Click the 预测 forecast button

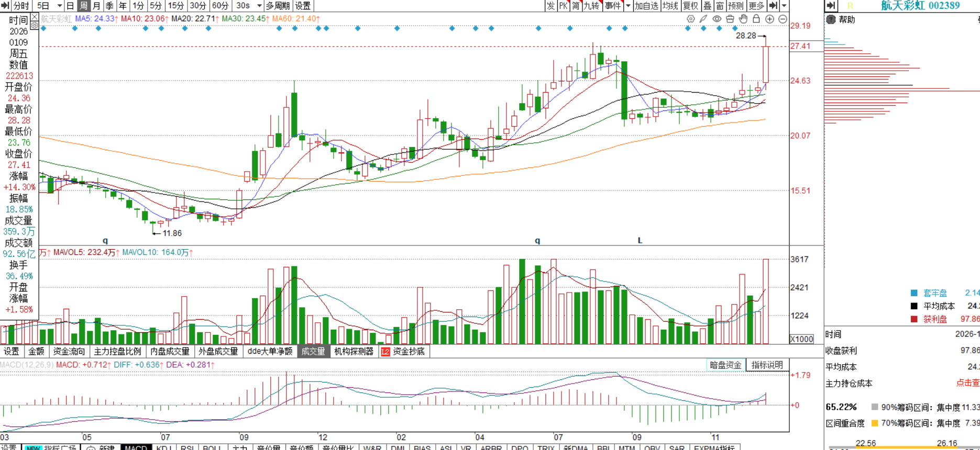736,6
